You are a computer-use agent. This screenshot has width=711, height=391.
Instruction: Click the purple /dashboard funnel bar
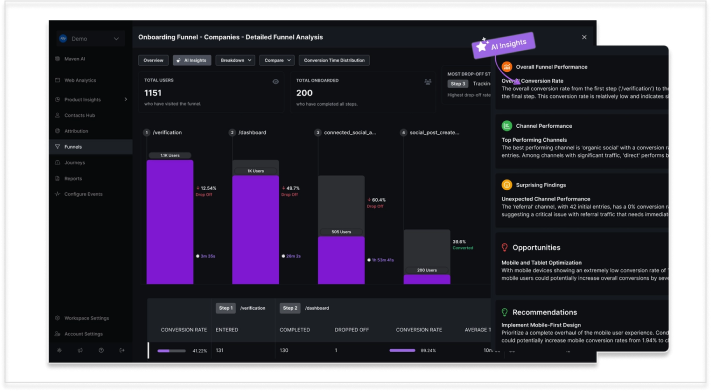[x=255, y=230]
